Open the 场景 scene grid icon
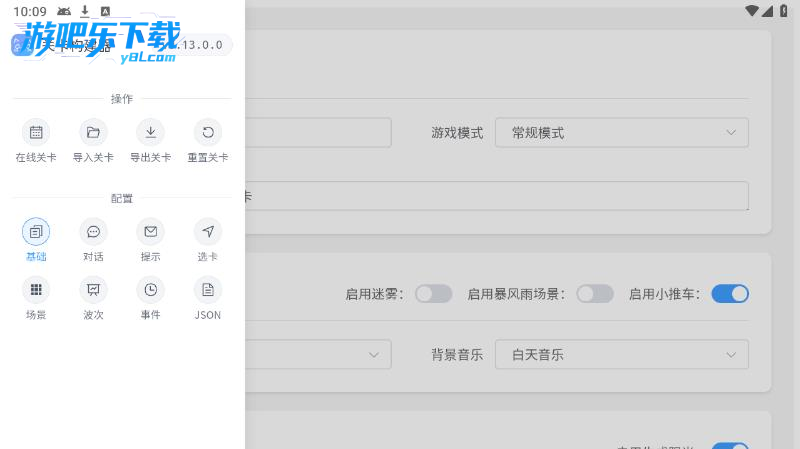The image size is (800, 449). coord(36,290)
